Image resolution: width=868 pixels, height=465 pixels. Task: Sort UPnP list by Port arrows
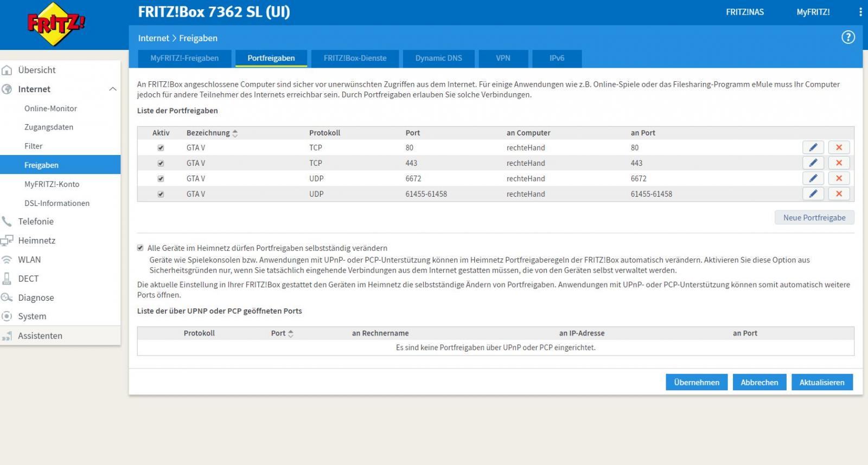(x=291, y=334)
